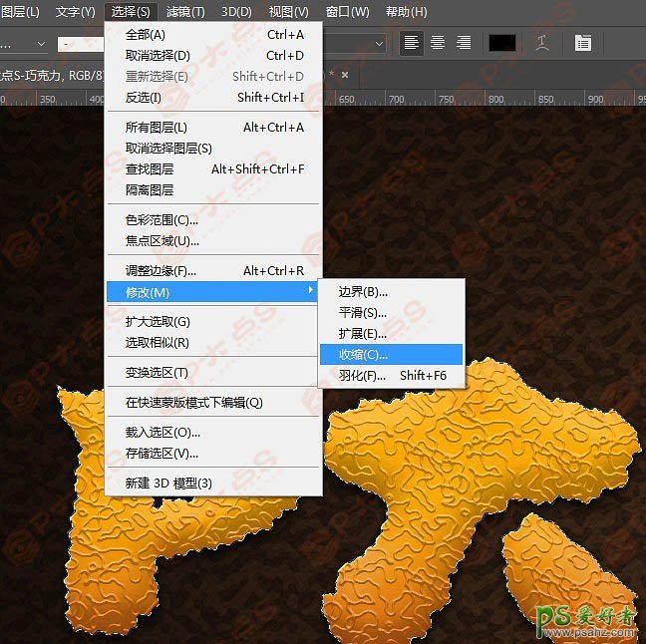The image size is (646, 644).
Task: Click the right align text icon
Action: point(463,43)
